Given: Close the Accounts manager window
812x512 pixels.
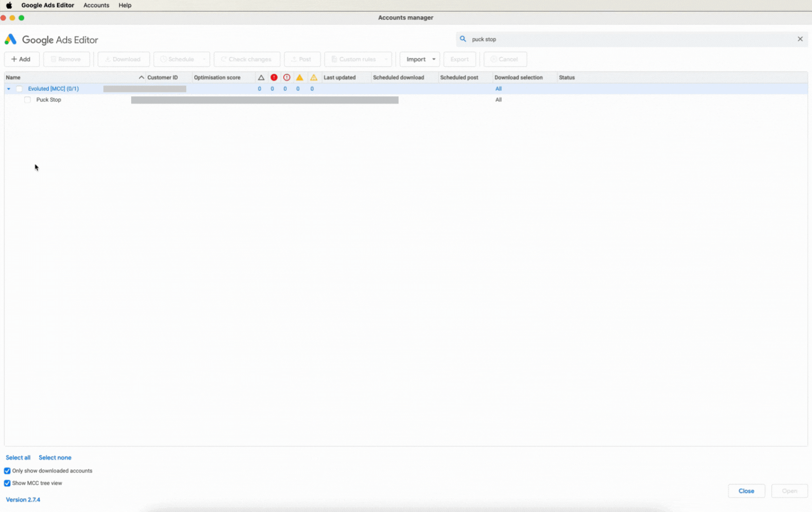Looking at the screenshot, I should 3,18.
